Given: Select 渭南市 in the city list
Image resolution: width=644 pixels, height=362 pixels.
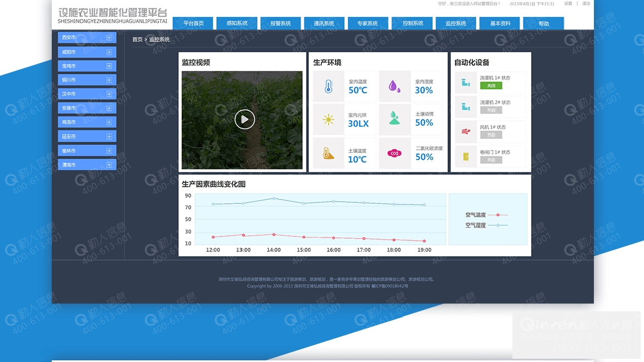Looking at the screenshot, I should point(87,165).
